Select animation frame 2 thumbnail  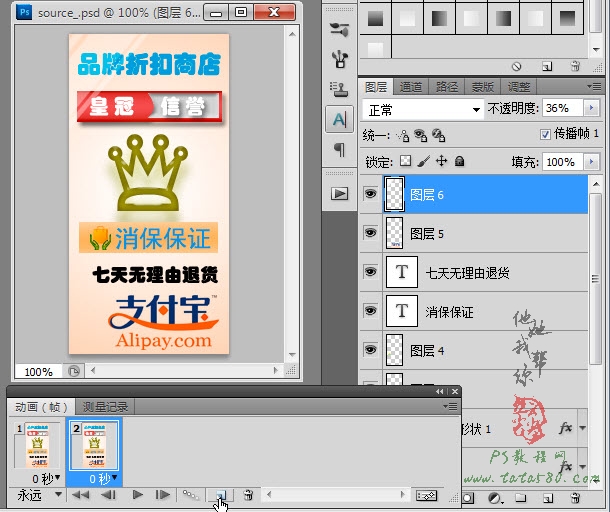[94, 445]
